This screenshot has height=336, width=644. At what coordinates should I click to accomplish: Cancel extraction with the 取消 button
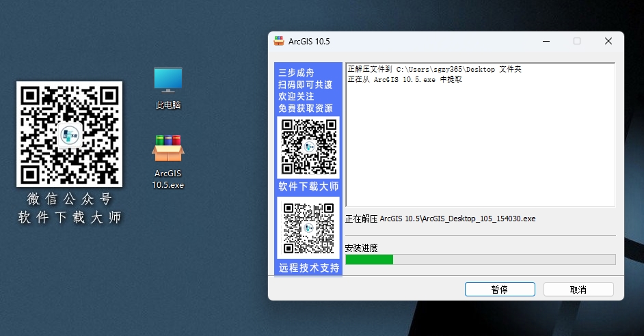tap(578, 290)
